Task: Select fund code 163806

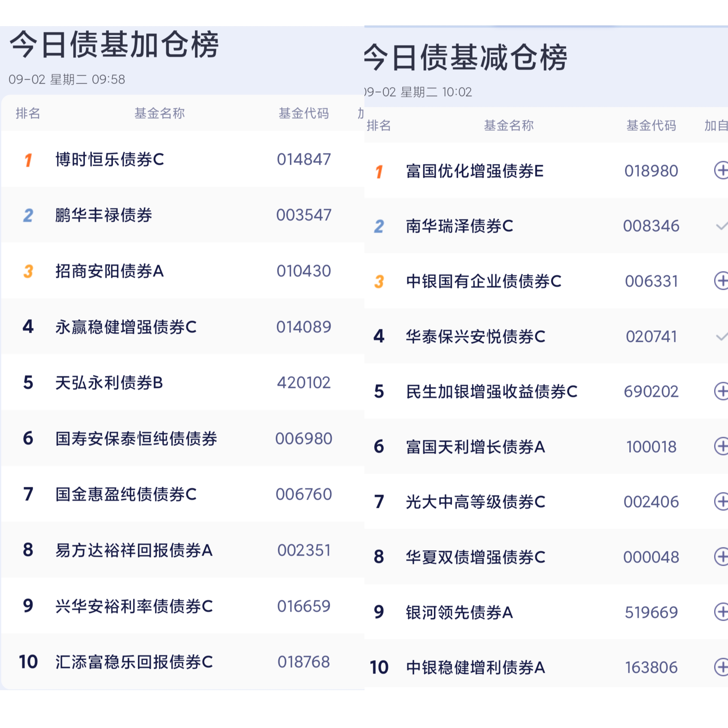Action: tap(651, 667)
